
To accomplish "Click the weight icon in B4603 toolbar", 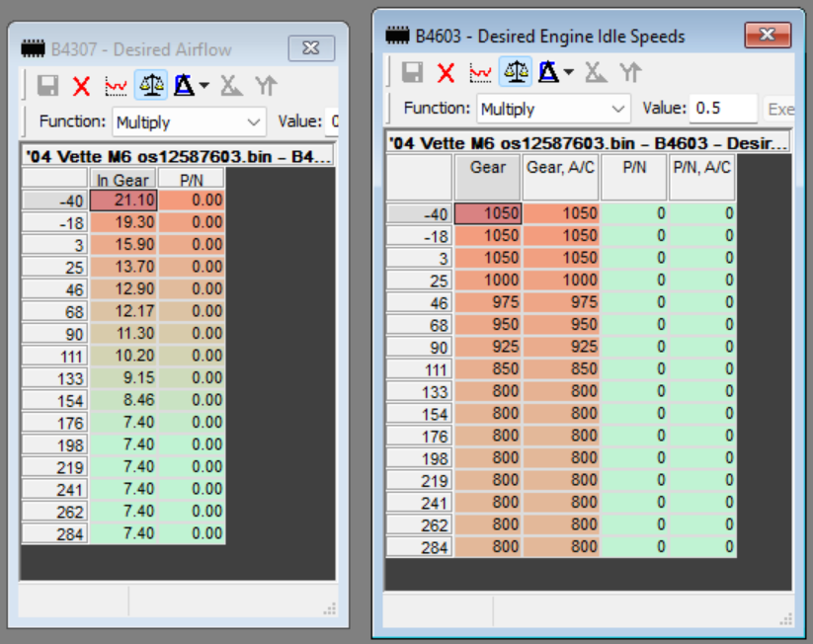I will tap(548, 72).
